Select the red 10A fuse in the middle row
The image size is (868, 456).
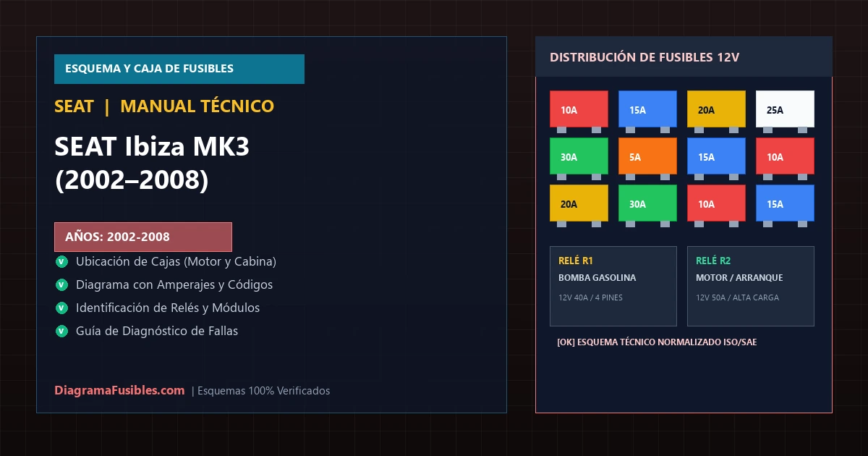(x=785, y=156)
